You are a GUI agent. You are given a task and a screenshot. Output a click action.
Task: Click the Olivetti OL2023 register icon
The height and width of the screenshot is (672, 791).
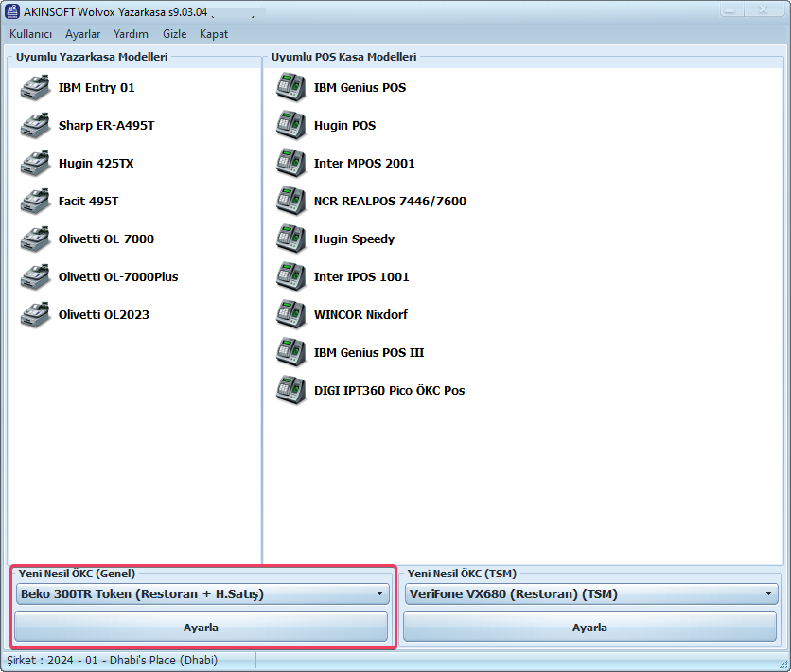click(35, 315)
